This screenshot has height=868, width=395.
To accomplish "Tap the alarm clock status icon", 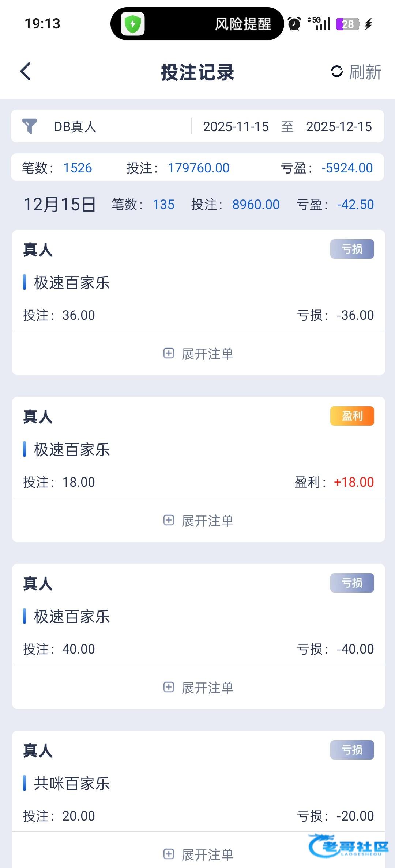I will tap(294, 24).
